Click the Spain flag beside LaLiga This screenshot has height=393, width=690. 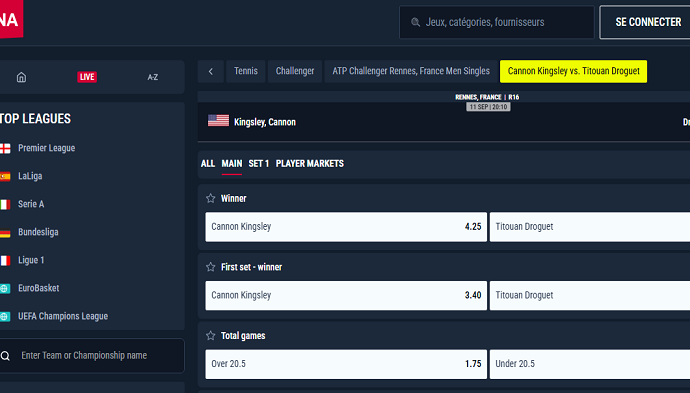tap(5, 176)
